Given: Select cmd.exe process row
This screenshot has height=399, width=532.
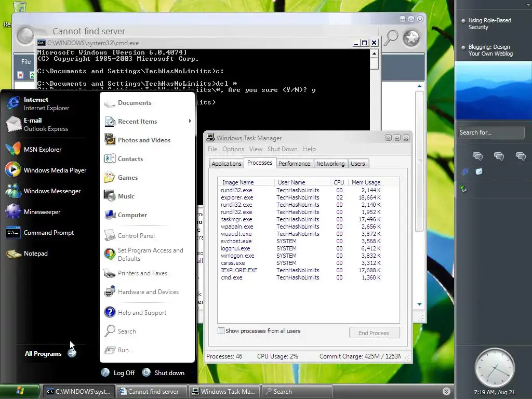Looking at the screenshot, I should pyautogui.click(x=301, y=277).
